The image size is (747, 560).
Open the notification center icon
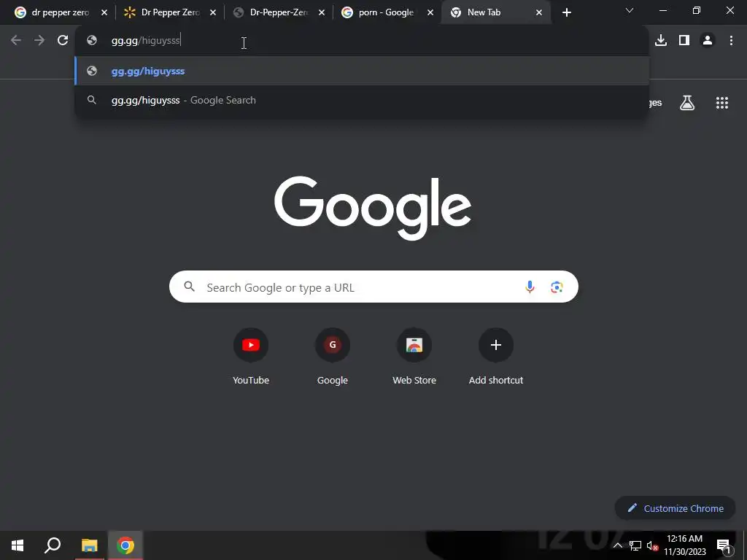coord(724,545)
